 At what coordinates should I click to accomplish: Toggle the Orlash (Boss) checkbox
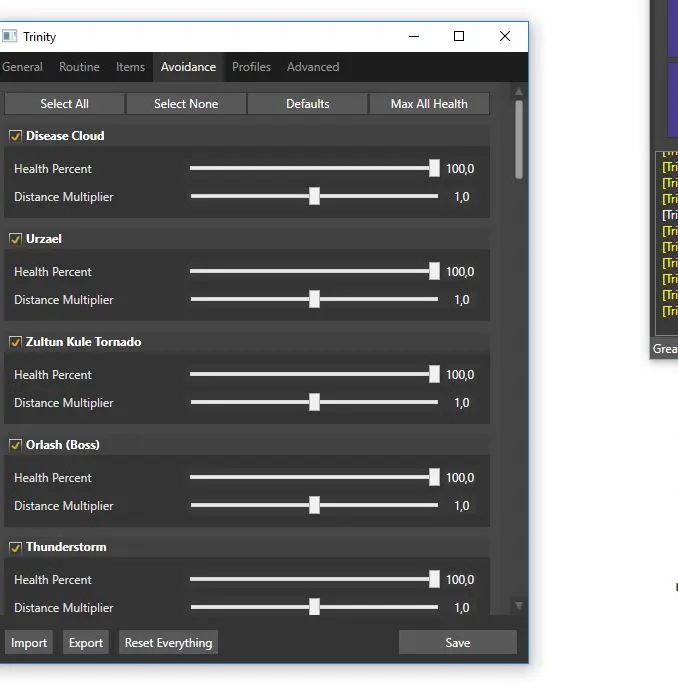click(x=15, y=445)
